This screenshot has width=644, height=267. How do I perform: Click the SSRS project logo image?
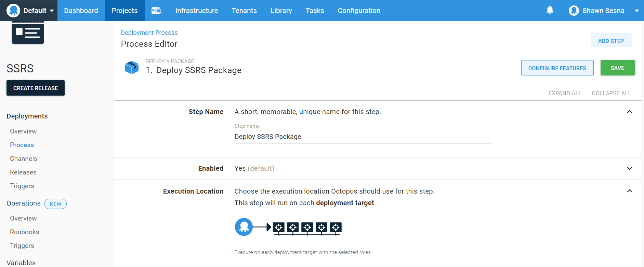28,33
